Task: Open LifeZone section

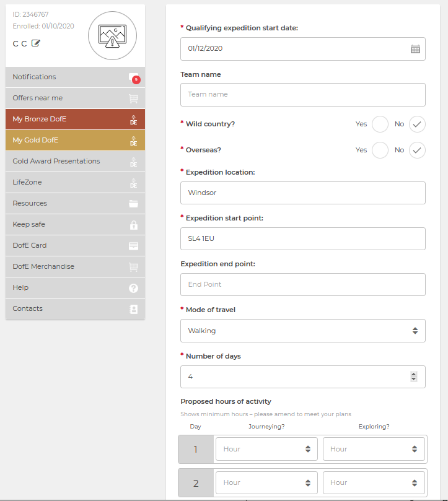Action: pyautogui.click(x=75, y=183)
